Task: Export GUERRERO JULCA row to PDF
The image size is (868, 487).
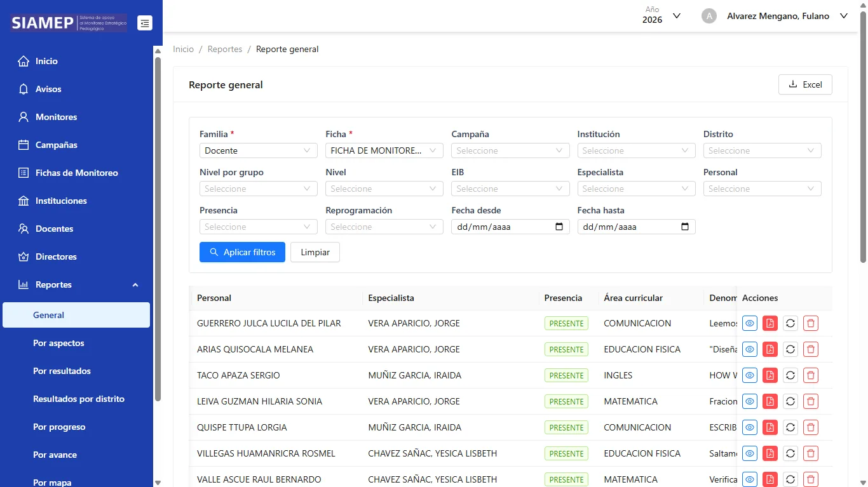Action: (x=770, y=323)
